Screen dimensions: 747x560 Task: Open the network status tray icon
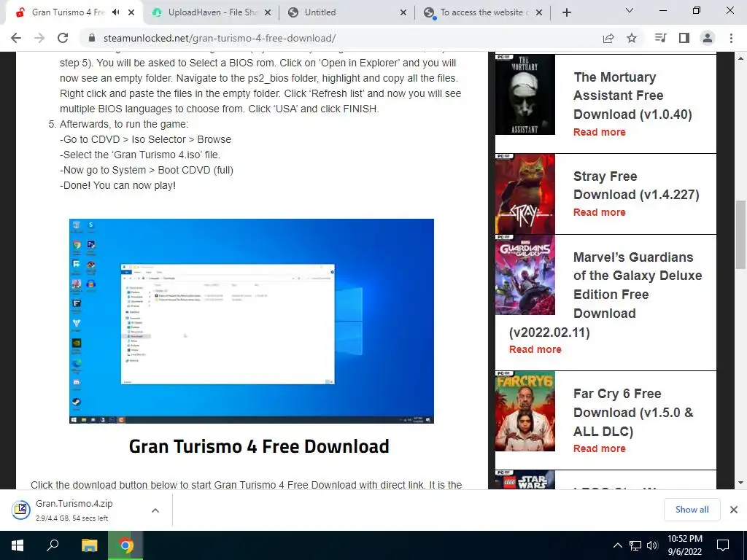coord(635,545)
